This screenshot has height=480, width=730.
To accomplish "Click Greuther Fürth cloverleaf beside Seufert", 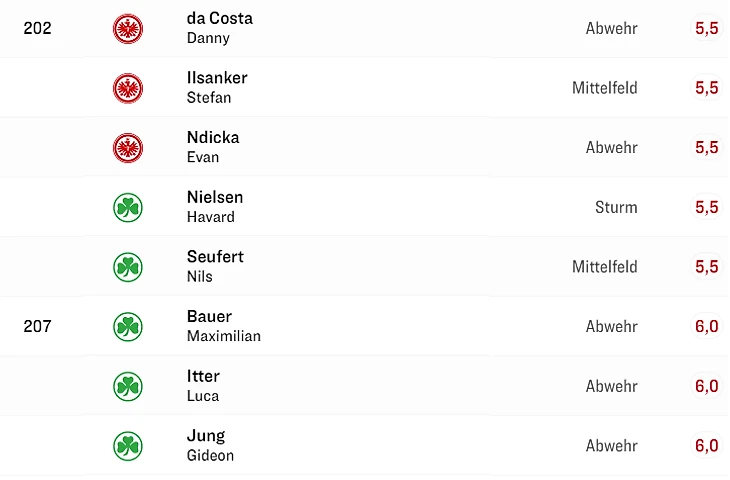I will point(128,267).
